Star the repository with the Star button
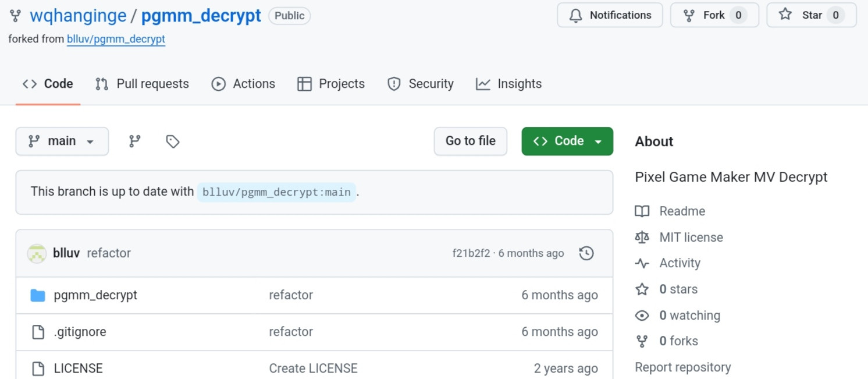The width and height of the screenshot is (868, 379). coord(812,15)
